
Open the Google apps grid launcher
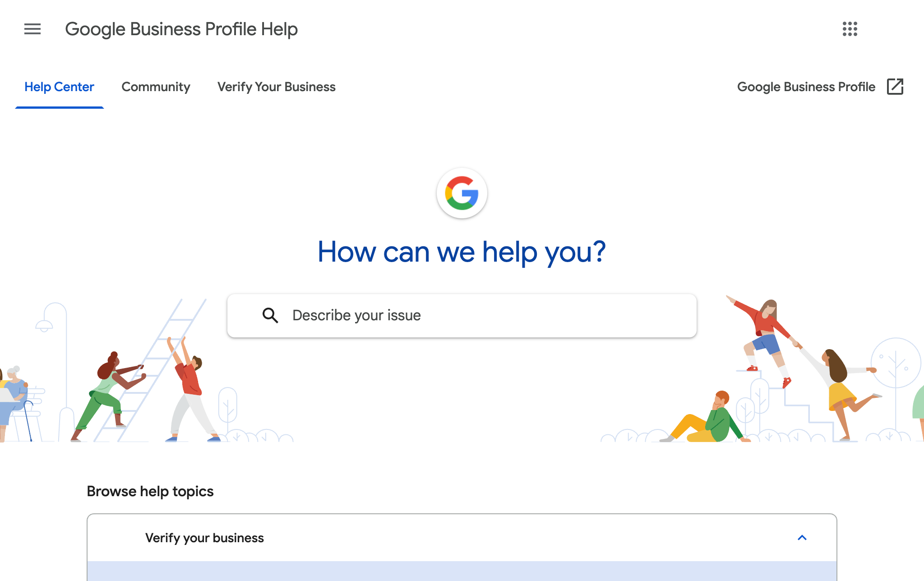point(850,29)
